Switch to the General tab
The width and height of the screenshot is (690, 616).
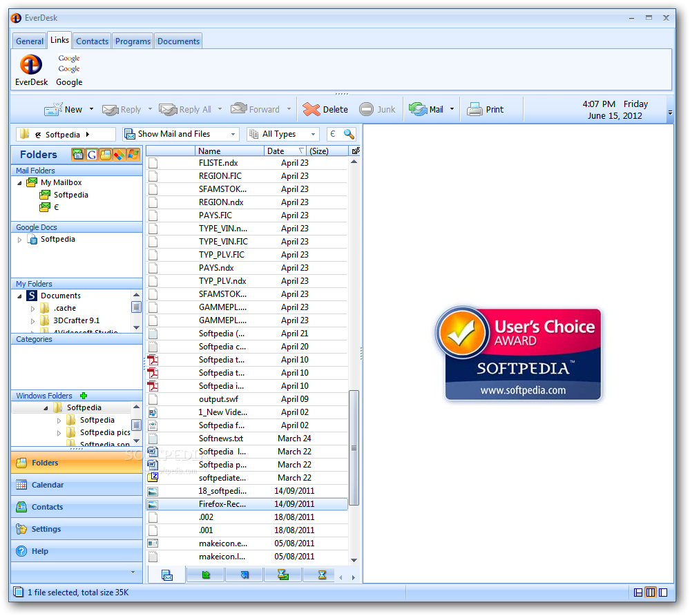(30, 41)
